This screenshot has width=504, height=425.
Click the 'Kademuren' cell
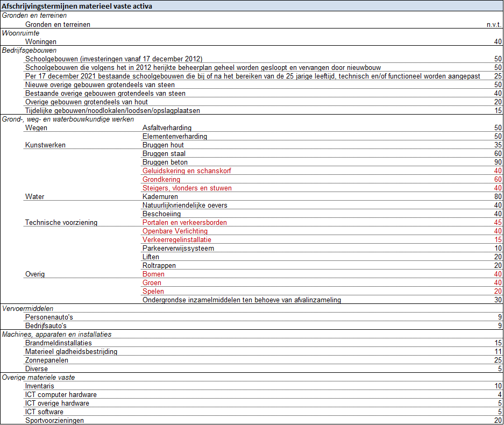160,196
